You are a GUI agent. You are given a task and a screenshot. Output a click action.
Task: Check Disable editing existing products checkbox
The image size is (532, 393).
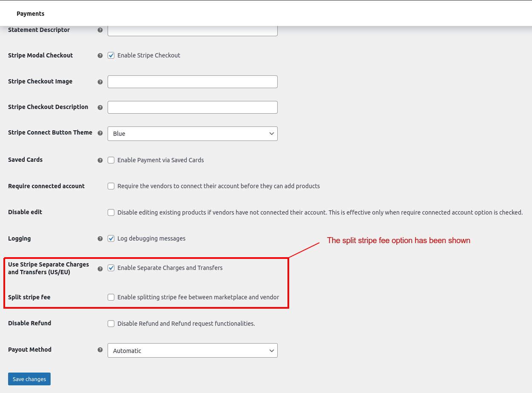click(x=111, y=212)
